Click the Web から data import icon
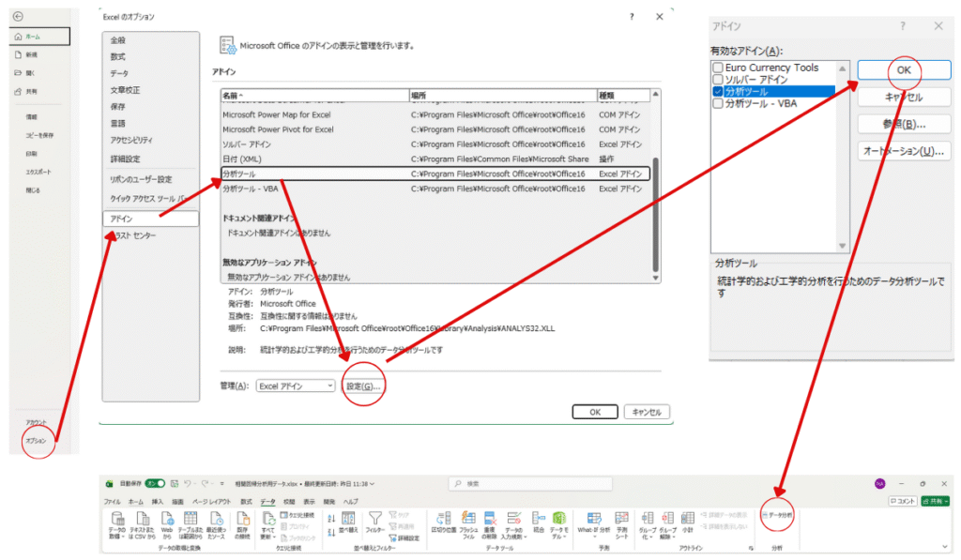Image resolution: width=961 pixels, height=560 pixels. [x=166, y=518]
